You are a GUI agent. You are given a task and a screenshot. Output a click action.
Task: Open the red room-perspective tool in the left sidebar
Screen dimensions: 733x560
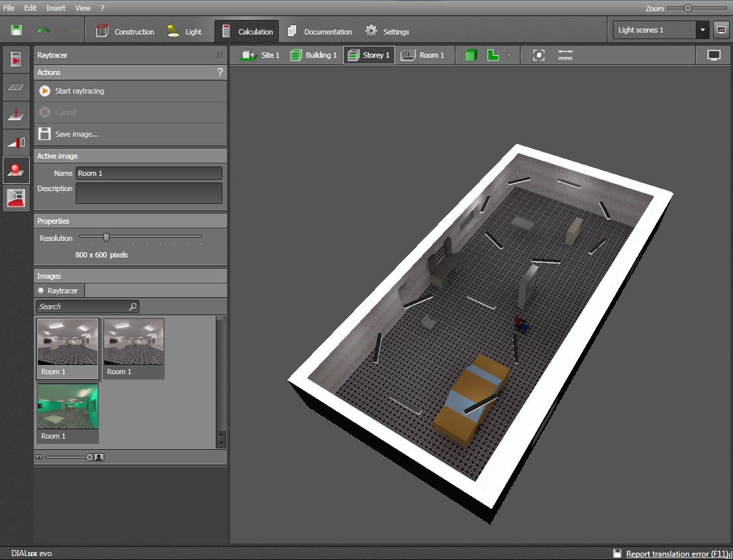(17, 198)
